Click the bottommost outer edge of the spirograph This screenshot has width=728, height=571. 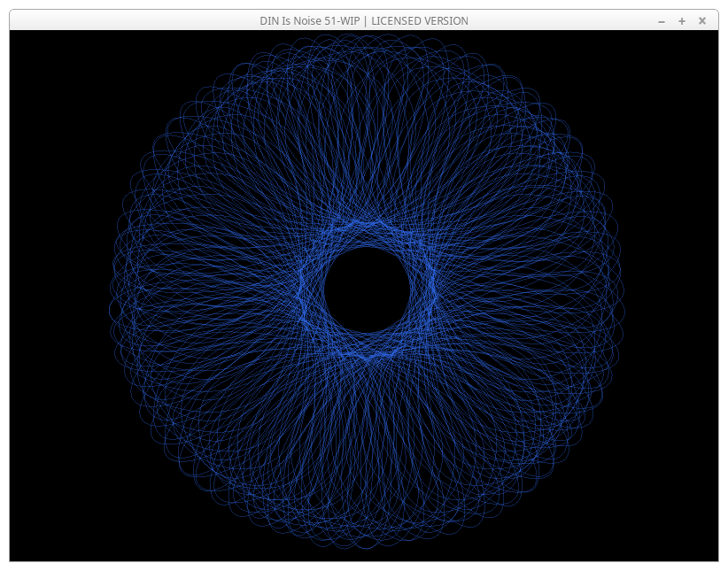coord(367,548)
